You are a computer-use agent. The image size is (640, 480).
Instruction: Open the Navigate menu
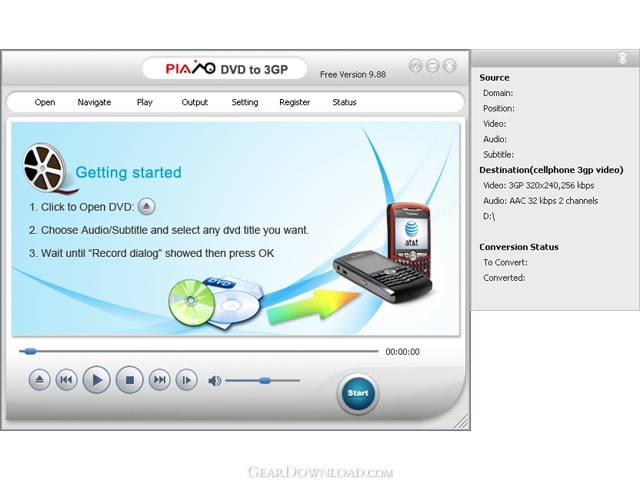click(x=94, y=102)
